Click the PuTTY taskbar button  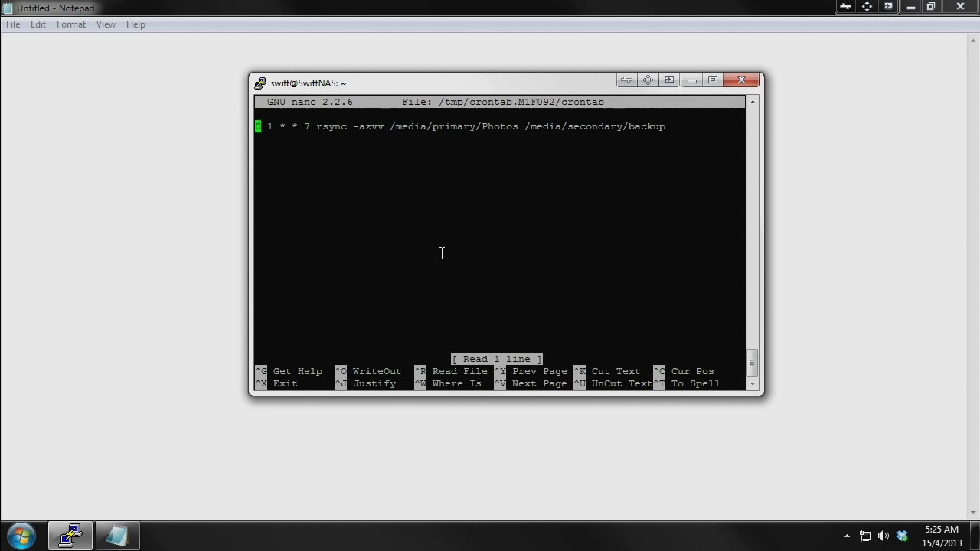point(70,536)
